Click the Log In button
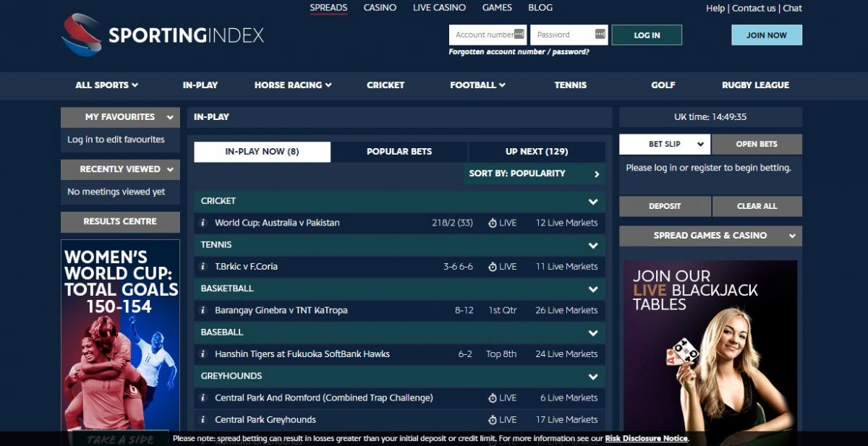This screenshot has height=446, width=868. pyautogui.click(x=647, y=35)
